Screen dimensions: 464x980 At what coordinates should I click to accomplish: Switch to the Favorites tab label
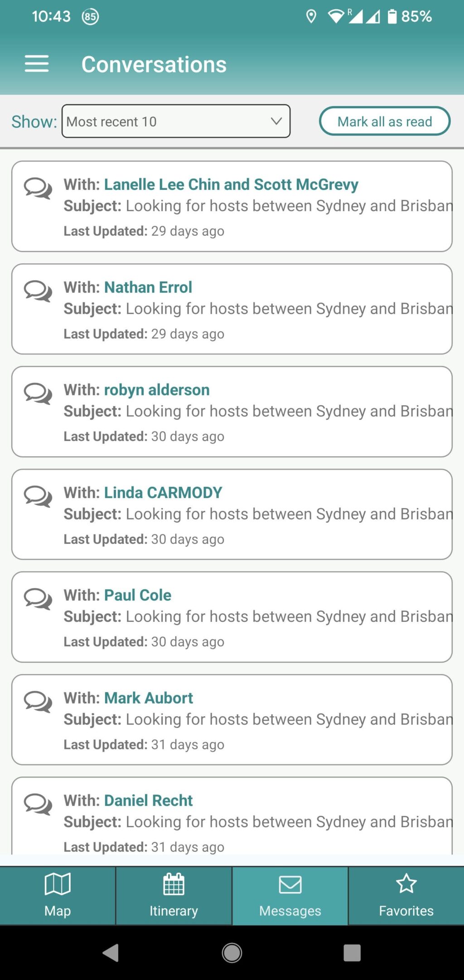(406, 911)
